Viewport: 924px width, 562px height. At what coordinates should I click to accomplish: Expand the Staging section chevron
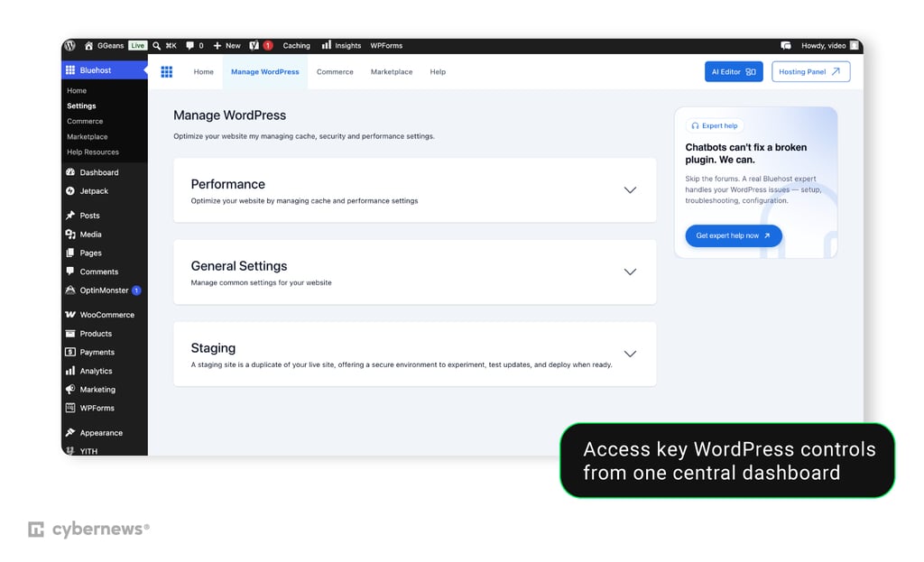click(x=630, y=354)
